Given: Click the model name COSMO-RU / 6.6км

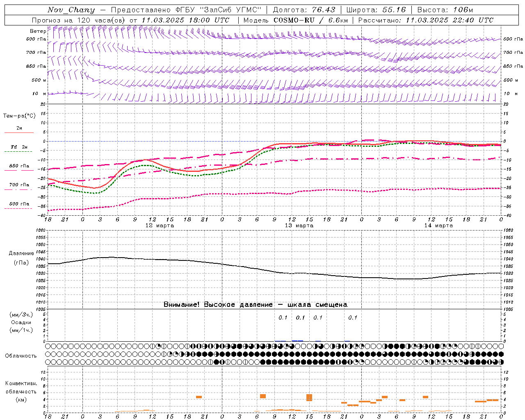Looking at the screenshot, I should coord(310,20).
